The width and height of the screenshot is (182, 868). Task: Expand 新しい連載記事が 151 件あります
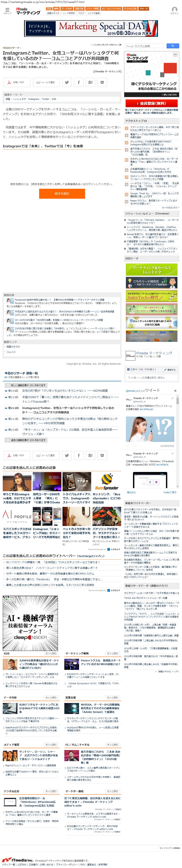26,385
